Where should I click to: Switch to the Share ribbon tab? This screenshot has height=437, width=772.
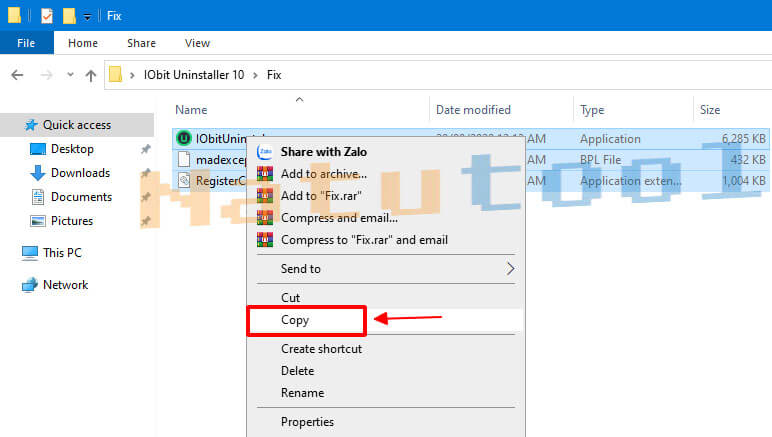tap(141, 43)
